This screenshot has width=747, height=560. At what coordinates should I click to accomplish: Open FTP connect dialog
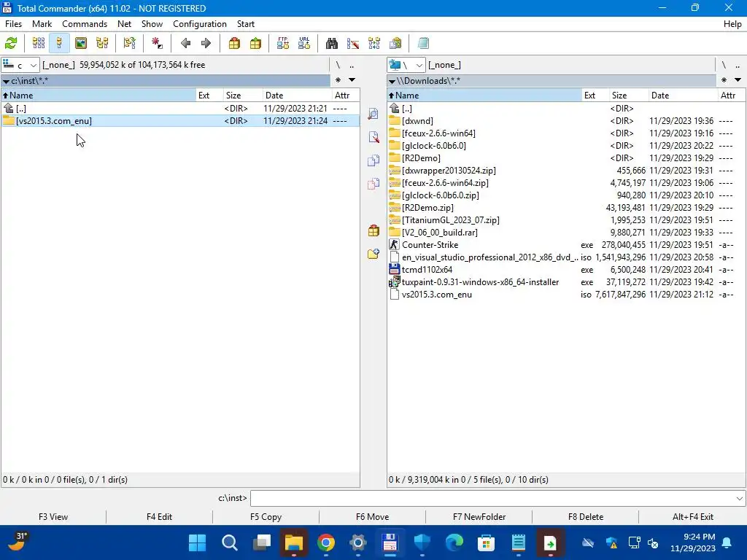283,43
